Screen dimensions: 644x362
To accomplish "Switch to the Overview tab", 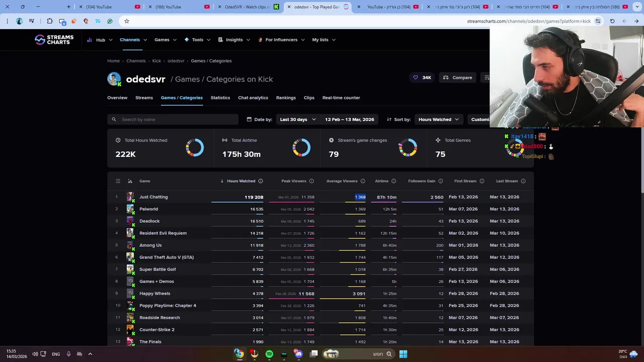I will coord(117,98).
